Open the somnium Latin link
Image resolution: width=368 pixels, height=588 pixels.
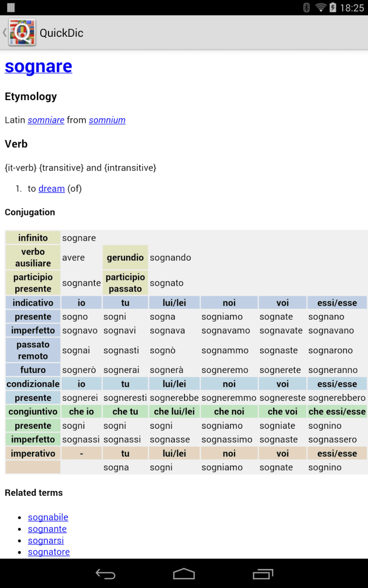click(x=107, y=120)
